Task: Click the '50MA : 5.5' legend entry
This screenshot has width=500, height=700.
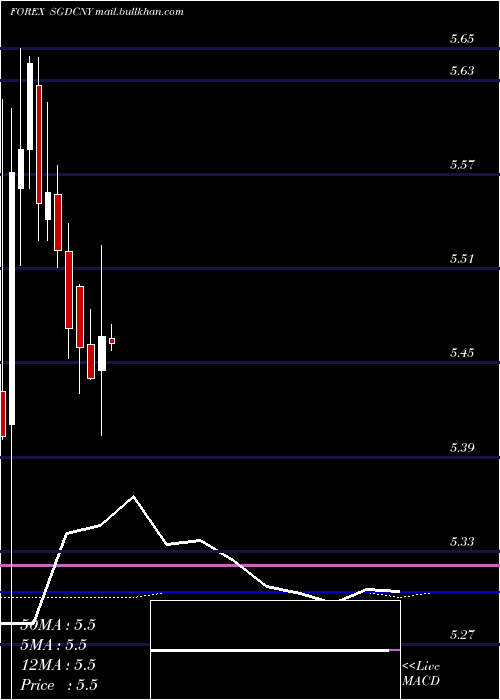Action: coord(58,625)
